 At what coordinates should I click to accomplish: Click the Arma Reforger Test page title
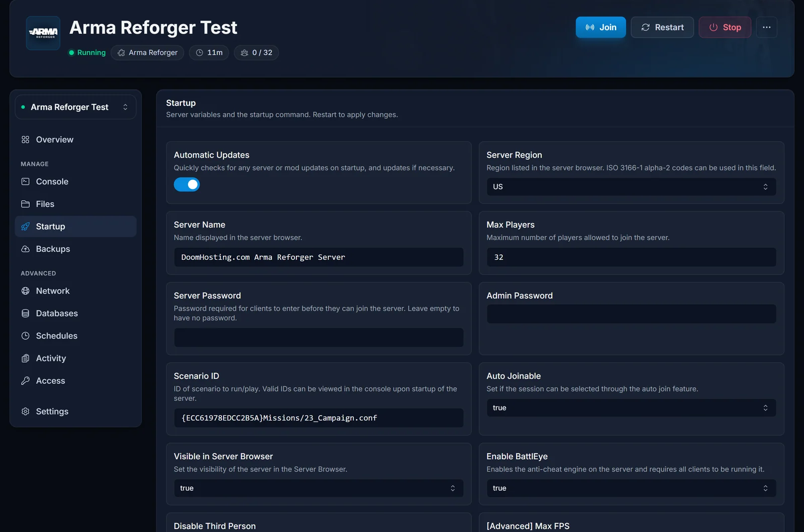[x=153, y=28]
